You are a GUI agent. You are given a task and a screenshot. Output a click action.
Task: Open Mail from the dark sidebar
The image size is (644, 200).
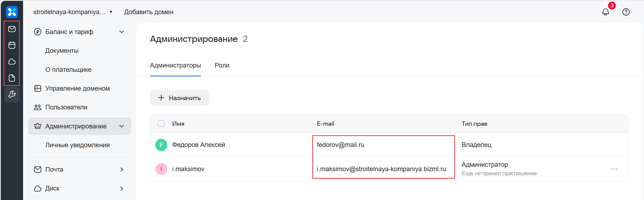(x=12, y=29)
